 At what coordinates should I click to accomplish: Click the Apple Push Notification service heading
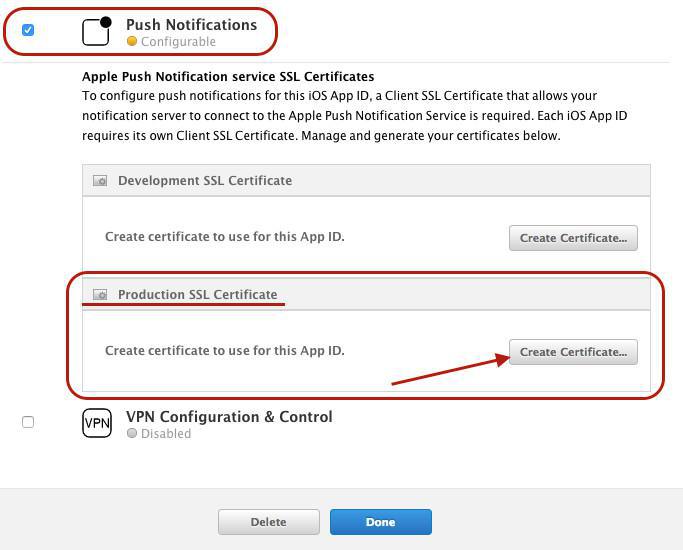(228, 76)
